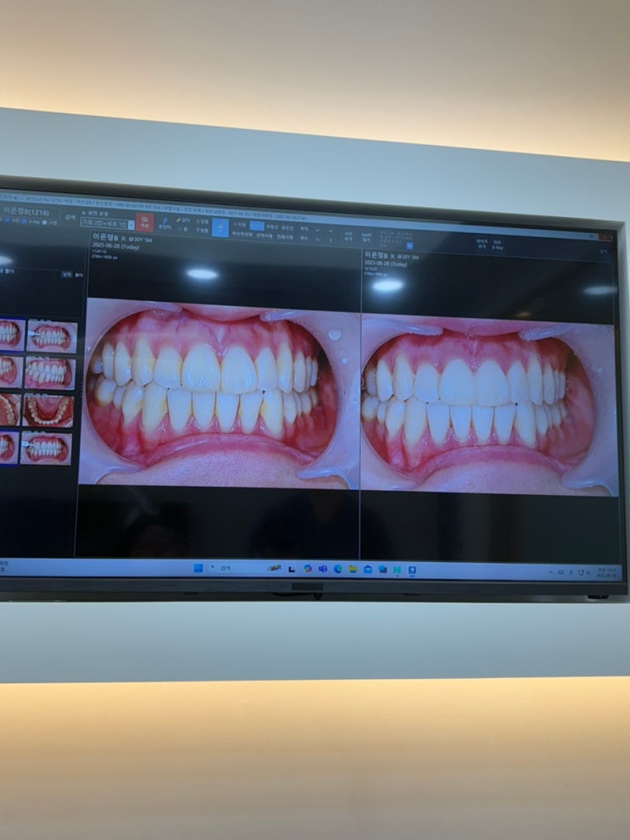
Task: Open the Mail app taskbar icon
Action: point(367,570)
